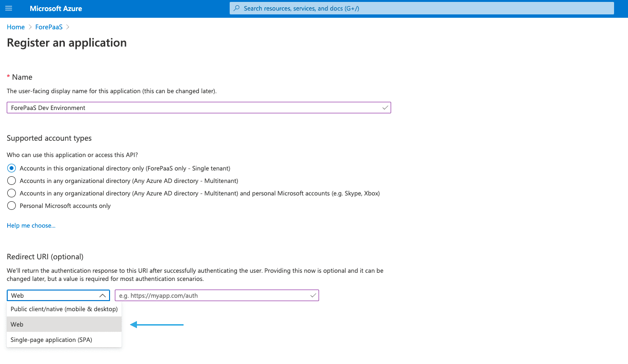The image size is (628, 364).
Task: Click the validation checkmark in the Name field
Action: click(x=385, y=108)
